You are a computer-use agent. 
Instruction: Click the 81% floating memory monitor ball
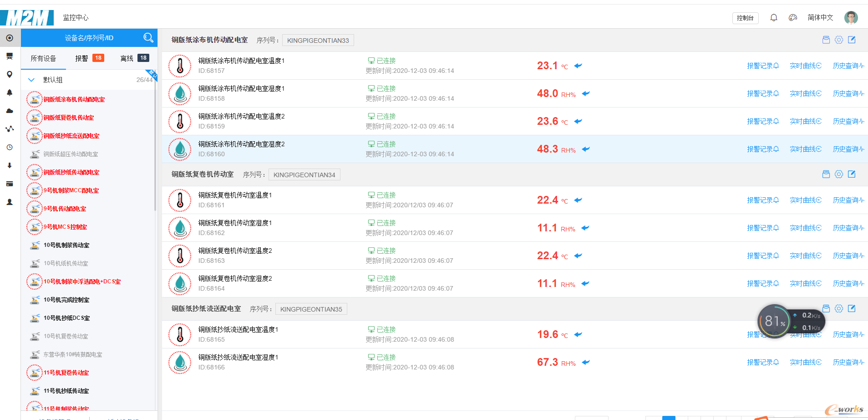(x=774, y=321)
